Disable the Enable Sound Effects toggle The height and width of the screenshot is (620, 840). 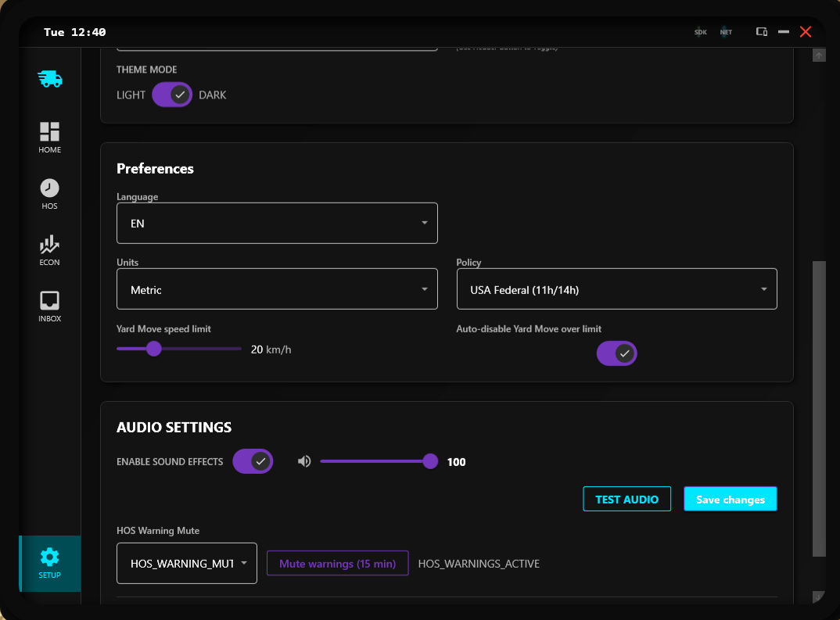click(253, 461)
